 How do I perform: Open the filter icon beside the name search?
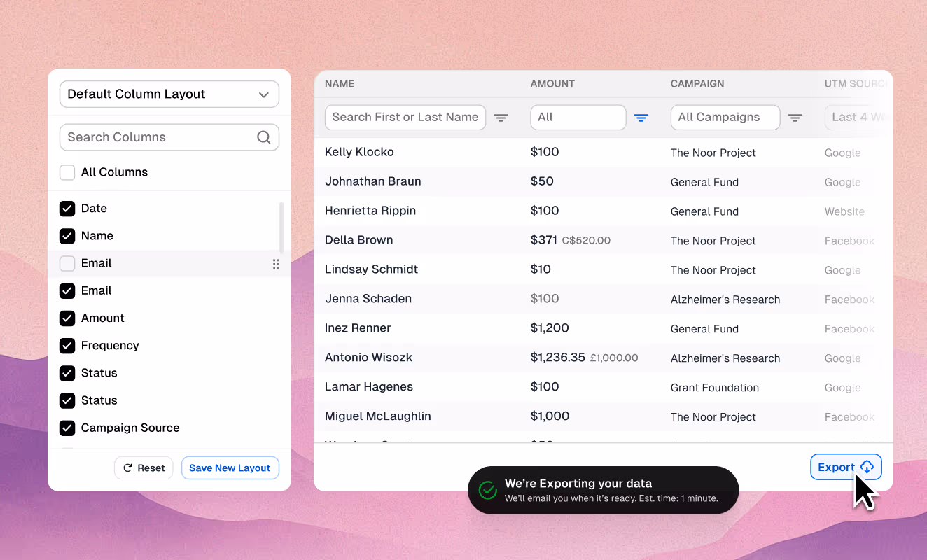501,118
